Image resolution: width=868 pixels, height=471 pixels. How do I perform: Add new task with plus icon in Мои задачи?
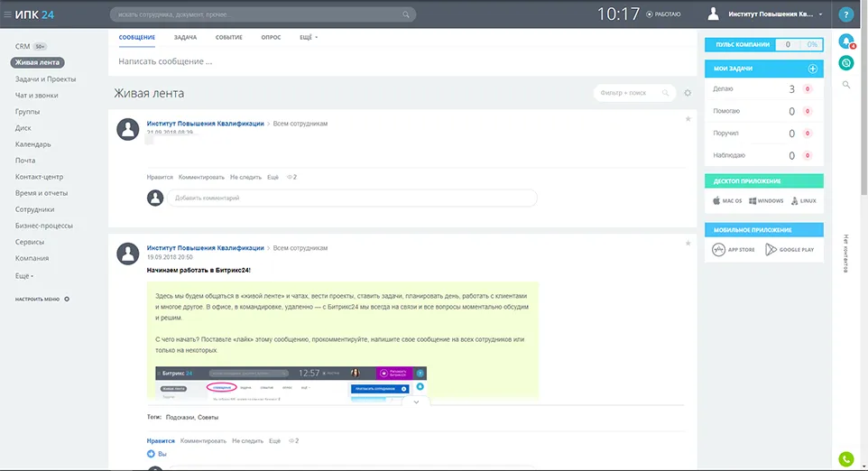pyautogui.click(x=812, y=69)
